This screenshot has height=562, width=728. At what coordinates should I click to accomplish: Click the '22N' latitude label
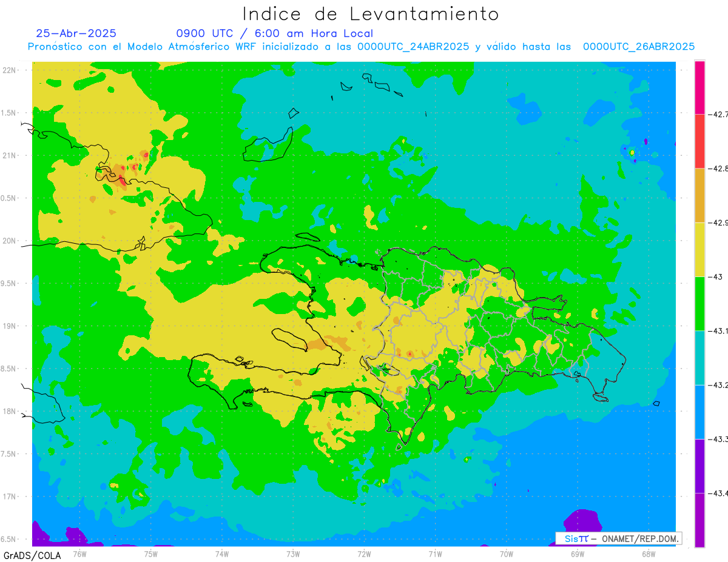click(x=10, y=70)
